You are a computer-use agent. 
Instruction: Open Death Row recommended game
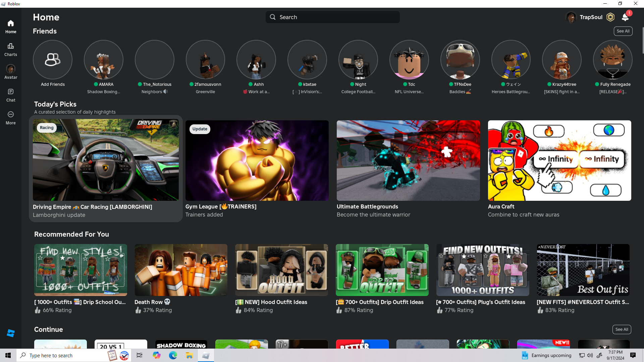click(181, 270)
